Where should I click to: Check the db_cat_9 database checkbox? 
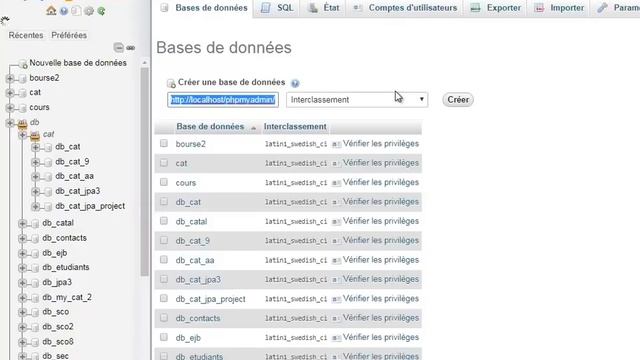[x=164, y=240]
